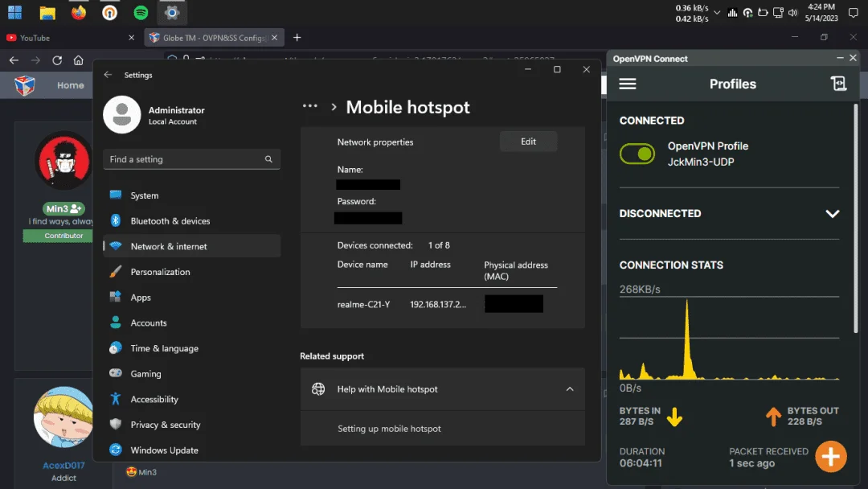The image size is (868, 489).
Task: Open Bluetooth & devices settings
Action: click(x=191, y=221)
